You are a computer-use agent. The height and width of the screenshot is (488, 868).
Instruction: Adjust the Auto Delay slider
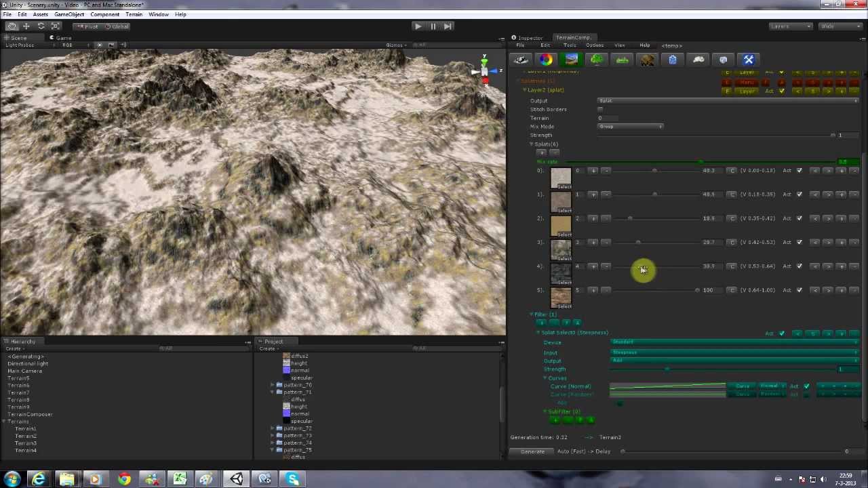click(x=731, y=451)
